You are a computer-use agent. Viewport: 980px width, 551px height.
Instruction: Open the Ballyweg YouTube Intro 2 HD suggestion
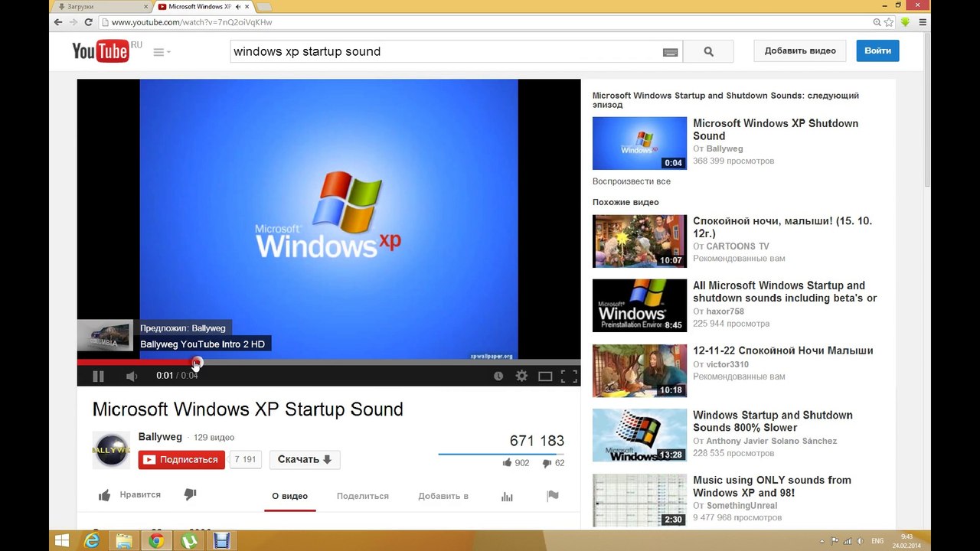pyautogui.click(x=202, y=344)
